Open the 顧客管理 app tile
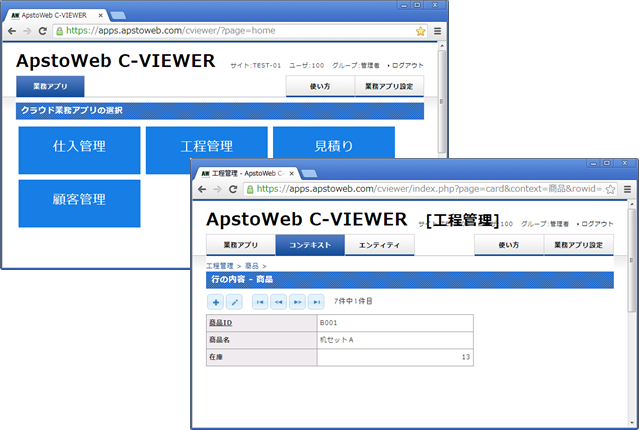639x430 pixels. [79, 203]
